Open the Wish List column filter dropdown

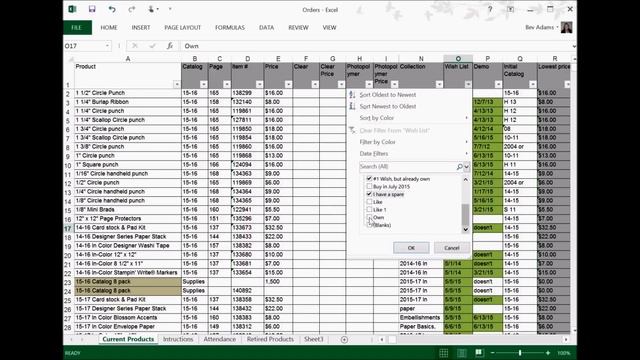(468, 84)
